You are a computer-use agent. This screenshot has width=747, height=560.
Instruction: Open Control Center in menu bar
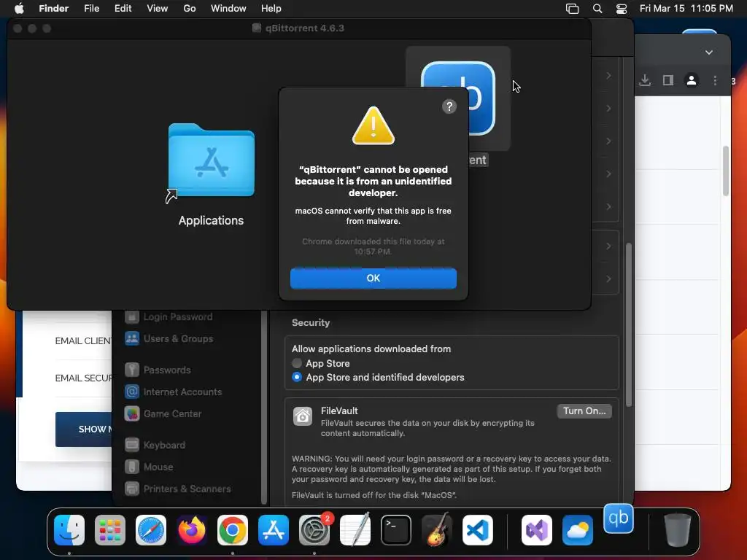(x=622, y=9)
